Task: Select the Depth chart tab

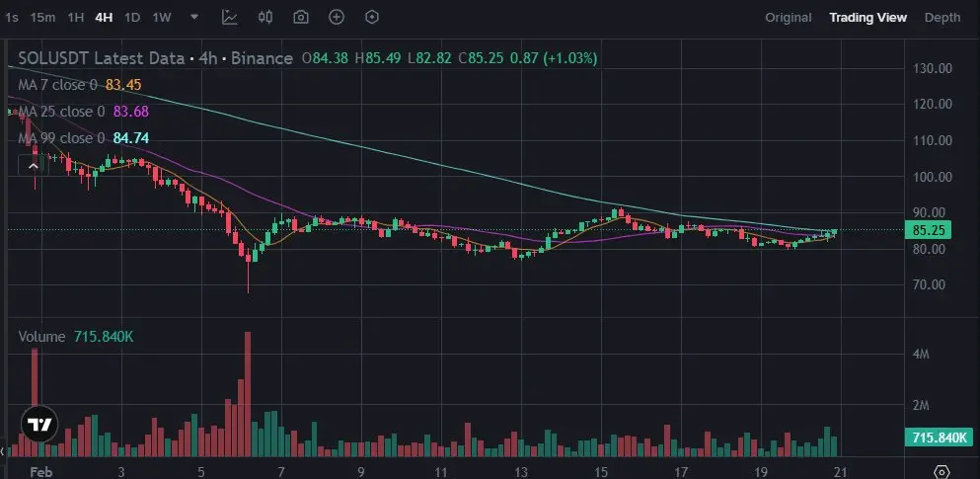Action: 942,18
